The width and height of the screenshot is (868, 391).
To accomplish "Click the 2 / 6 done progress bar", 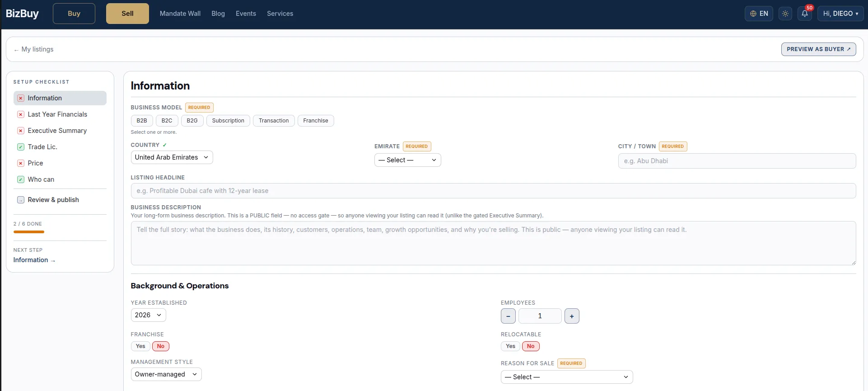I will pyautogui.click(x=29, y=232).
